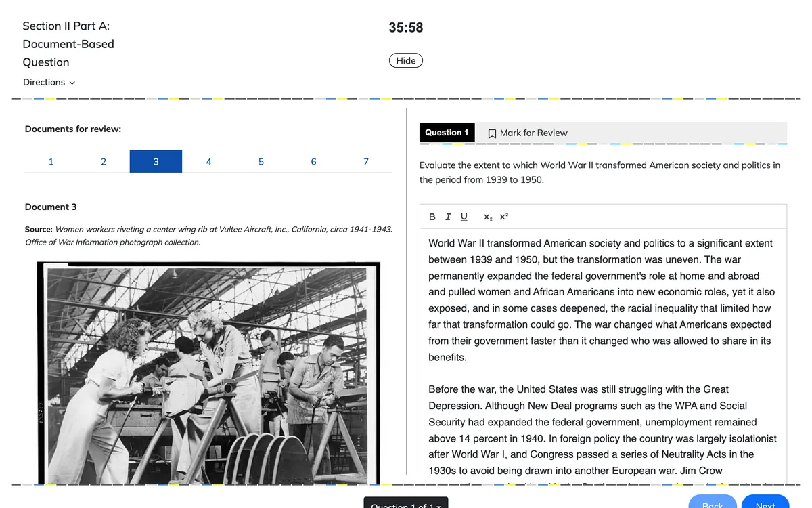812x508 pixels.
Task: Open document tab 7
Action: point(366,161)
